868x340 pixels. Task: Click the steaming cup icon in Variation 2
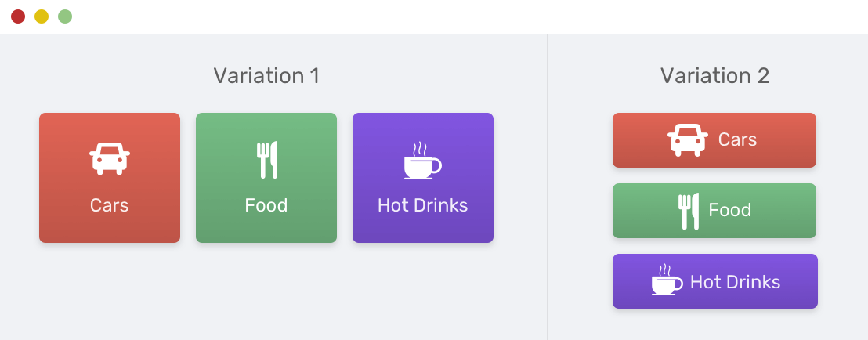click(x=667, y=280)
